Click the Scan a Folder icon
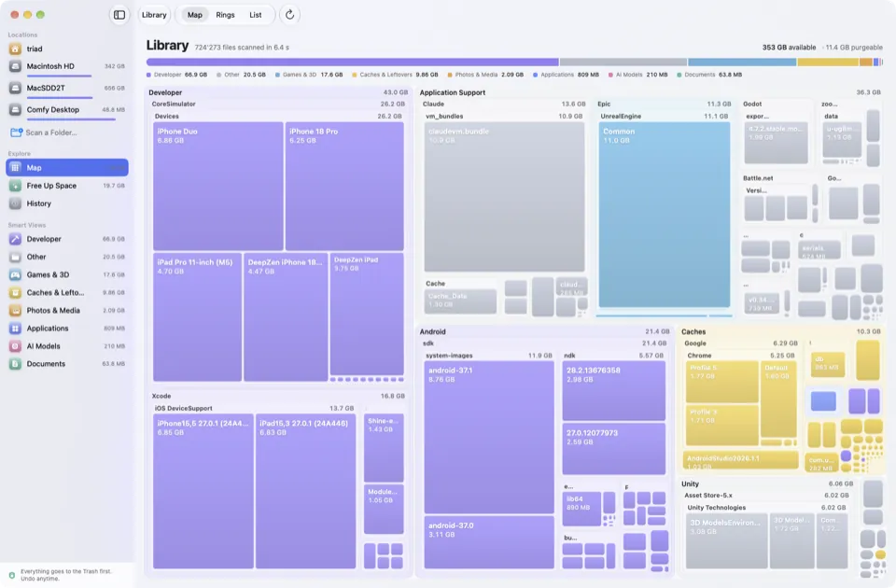The image size is (896, 588). point(16,133)
